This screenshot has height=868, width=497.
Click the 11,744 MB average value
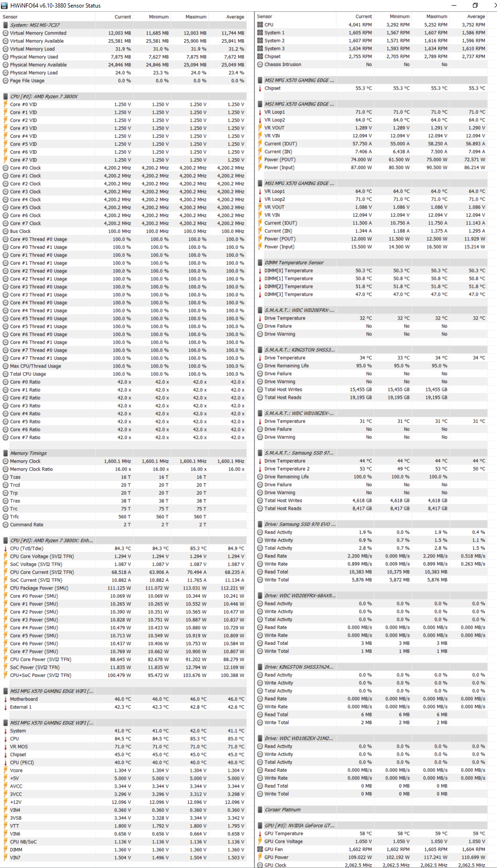(x=233, y=33)
